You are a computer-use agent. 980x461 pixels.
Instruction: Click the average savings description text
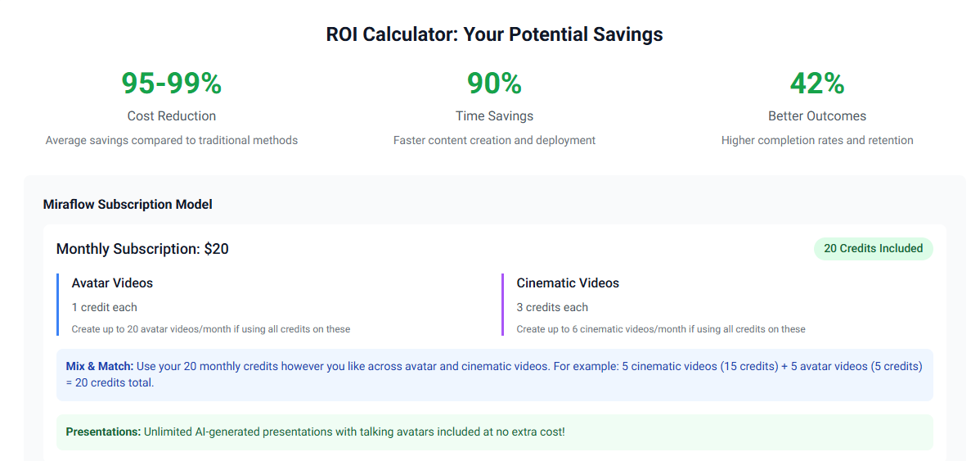[x=172, y=141]
